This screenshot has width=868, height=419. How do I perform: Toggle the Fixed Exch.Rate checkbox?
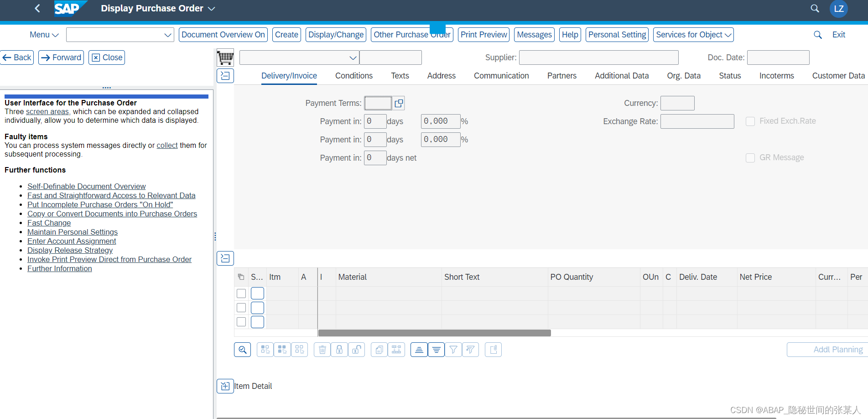[x=750, y=121]
